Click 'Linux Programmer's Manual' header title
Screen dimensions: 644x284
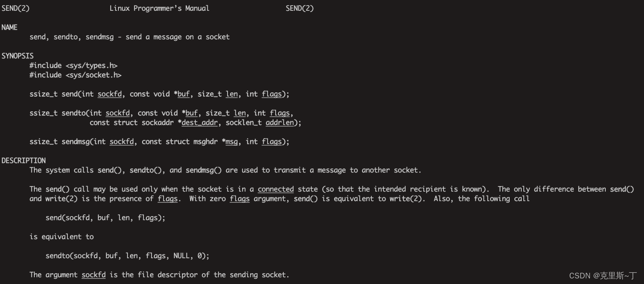(159, 9)
